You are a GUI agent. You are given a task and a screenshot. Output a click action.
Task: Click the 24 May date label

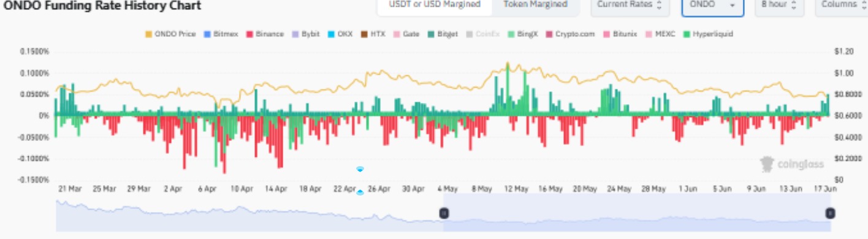[x=619, y=189]
